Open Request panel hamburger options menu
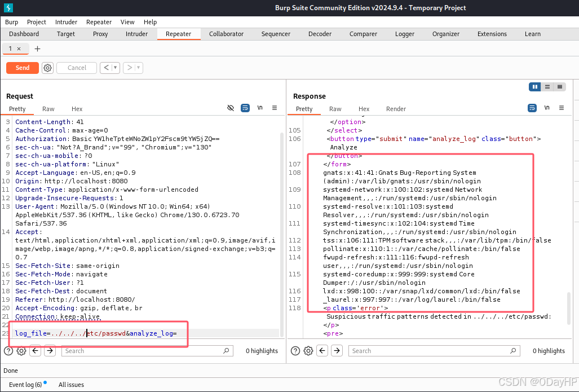The width and height of the screenshot is (579, 392). (x=275, y=108)
